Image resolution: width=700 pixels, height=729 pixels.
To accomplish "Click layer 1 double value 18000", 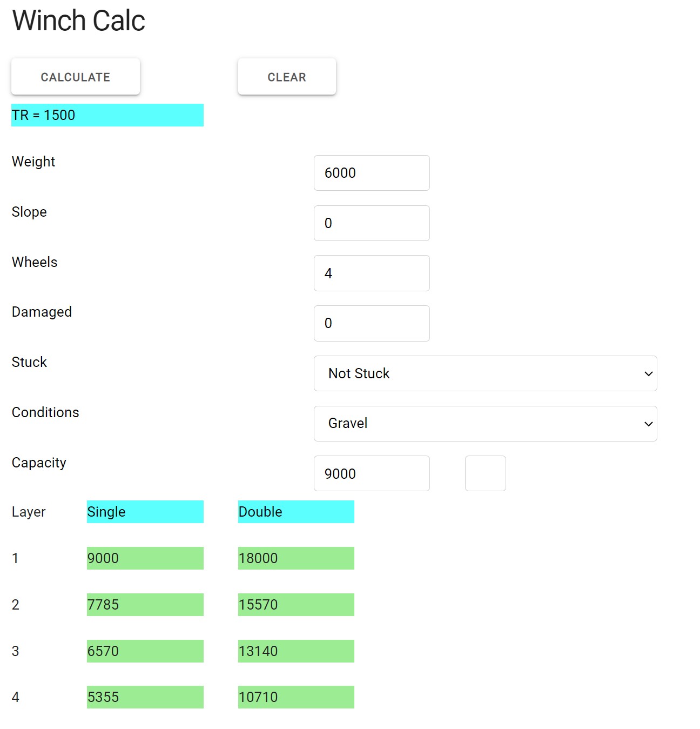I will tap(296, 558).
